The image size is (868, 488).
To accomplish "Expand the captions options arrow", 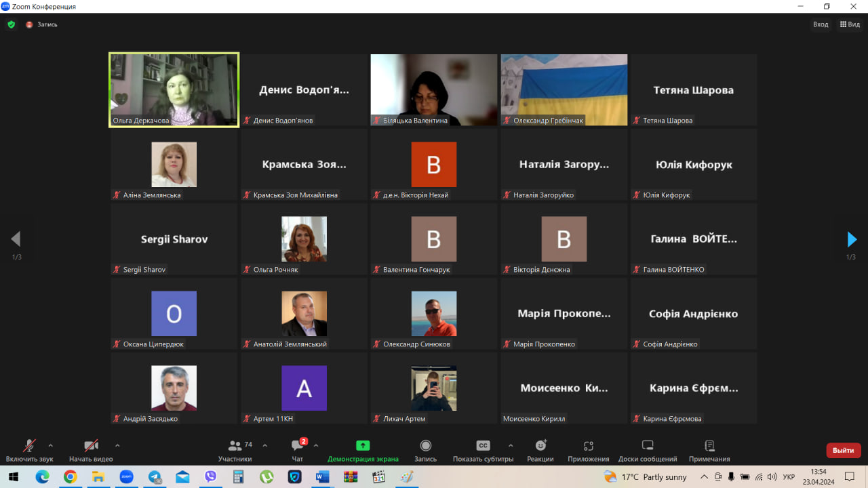I will 511,445.
